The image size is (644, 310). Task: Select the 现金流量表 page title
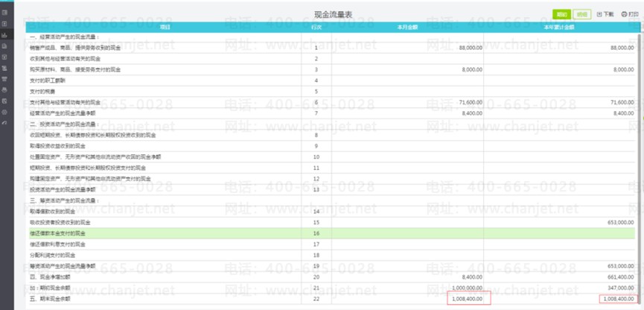coord(333,15)
